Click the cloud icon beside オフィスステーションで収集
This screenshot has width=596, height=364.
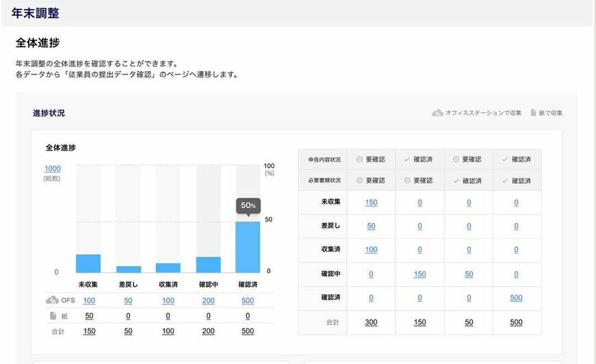coord(438,113)
